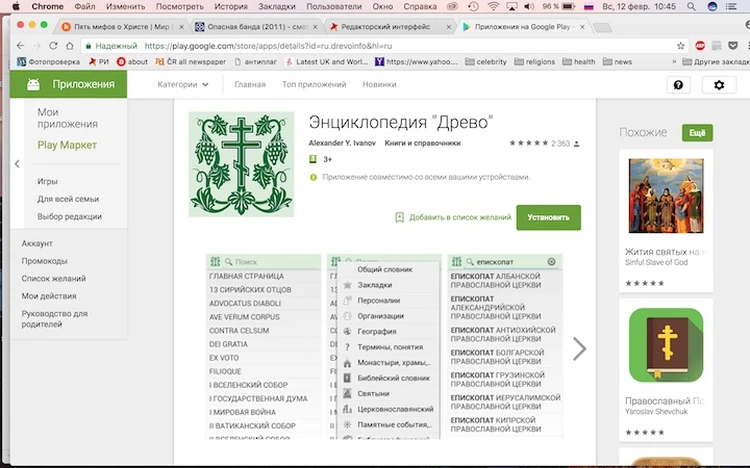Click the help question mark icon
The height and width of the screenshot is (468, 750).
679,85
